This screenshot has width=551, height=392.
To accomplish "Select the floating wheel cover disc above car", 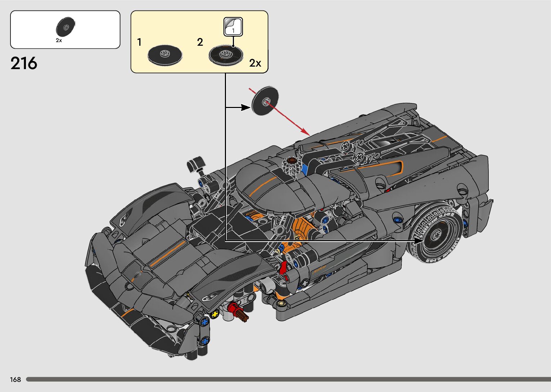I will click(266, 101).
